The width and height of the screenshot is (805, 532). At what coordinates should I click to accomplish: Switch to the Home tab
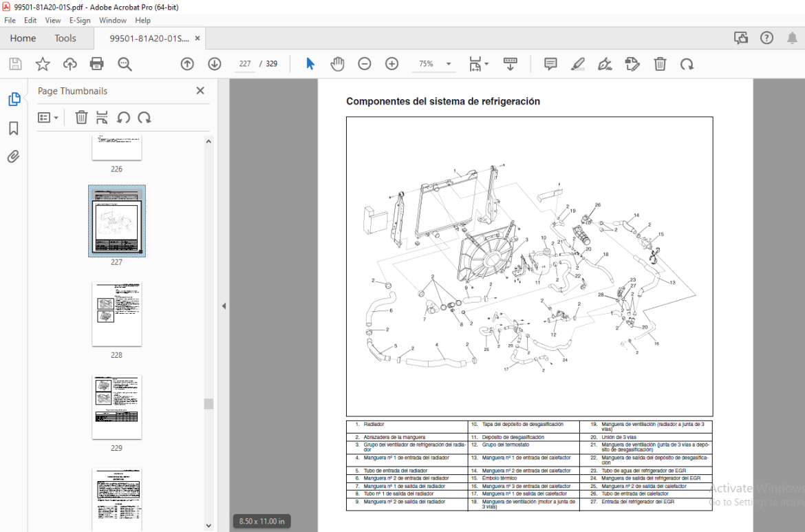23,38
